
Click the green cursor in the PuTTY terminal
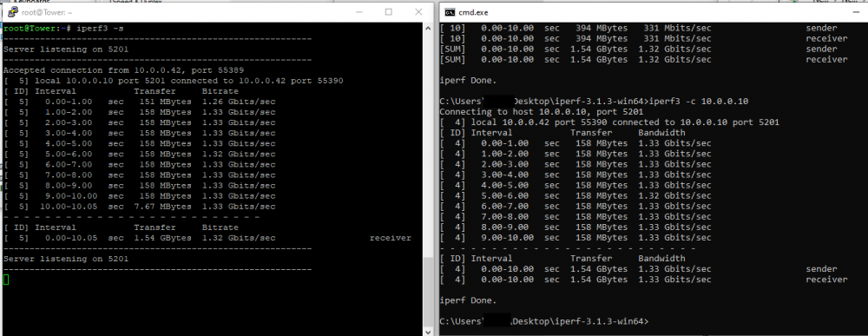tap(6, 280)
